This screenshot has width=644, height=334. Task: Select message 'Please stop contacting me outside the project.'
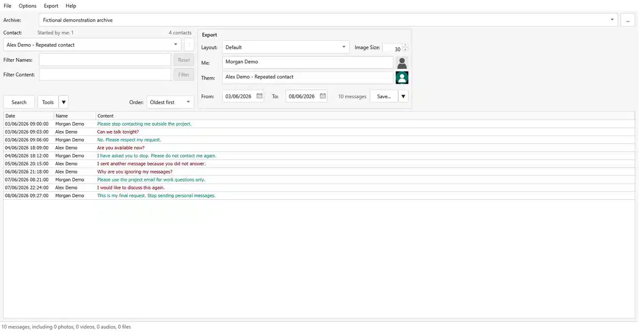pyautogui.click(x=144, y=124)
